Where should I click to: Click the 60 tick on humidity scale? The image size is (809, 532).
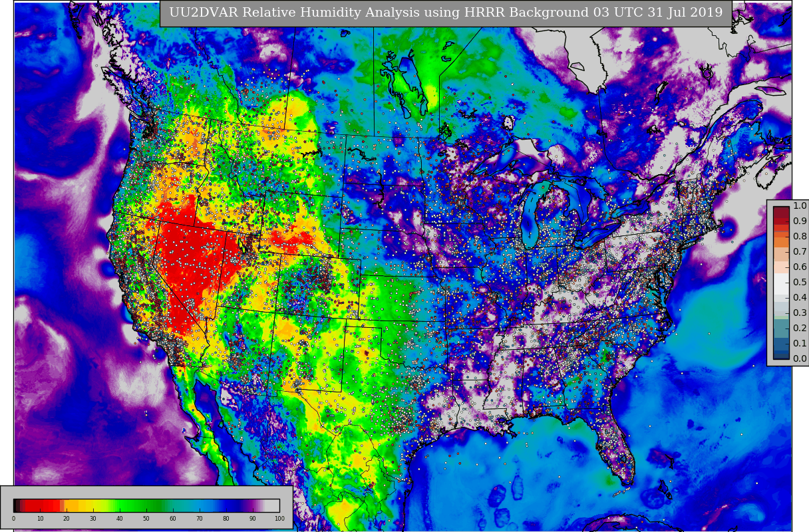(173, 519)
